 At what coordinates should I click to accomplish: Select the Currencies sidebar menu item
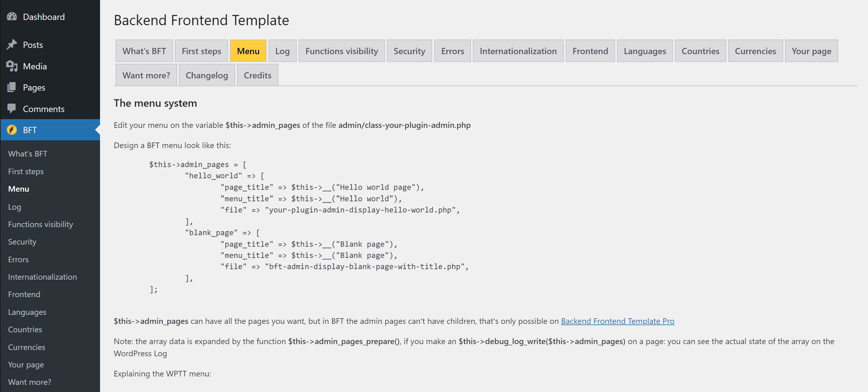(x=26, y=347)
